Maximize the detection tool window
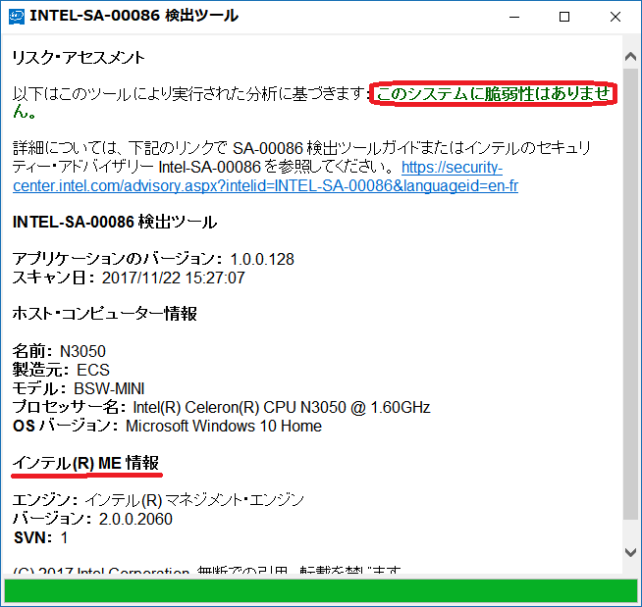Image resolution: width=642 pixels, height=607 pixels. [565, 17]
